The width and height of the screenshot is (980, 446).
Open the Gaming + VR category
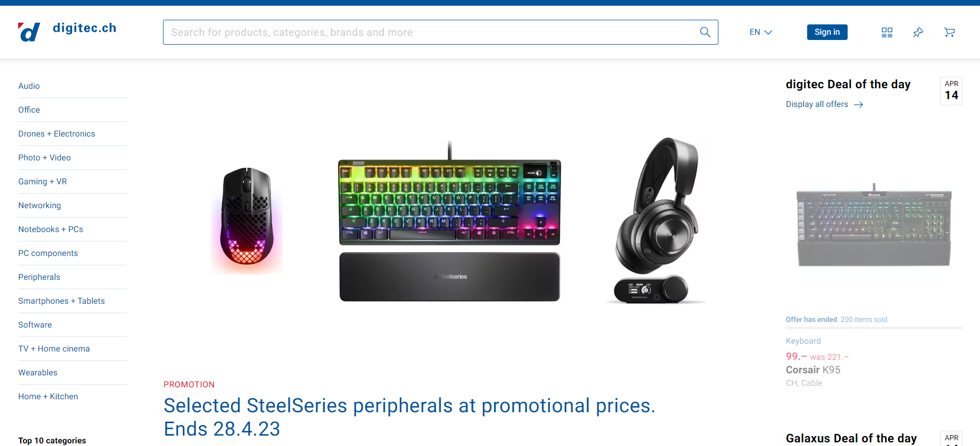(43, 182)
